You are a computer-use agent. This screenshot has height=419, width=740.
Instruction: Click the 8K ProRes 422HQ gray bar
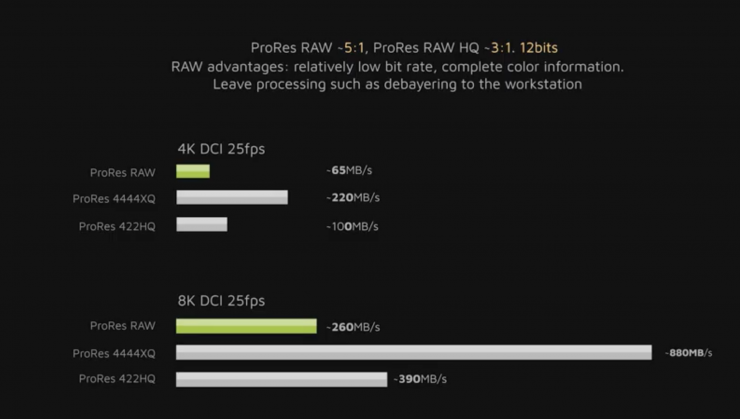pos(281,379)
